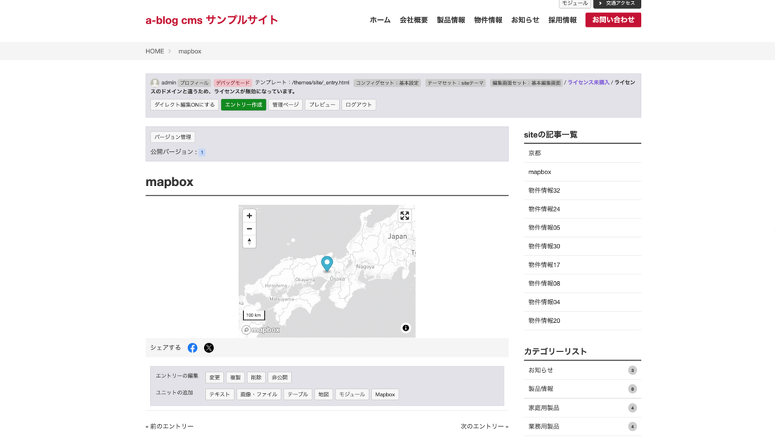
Task: Zoom out on the map
Action: (x=249, y=229)
